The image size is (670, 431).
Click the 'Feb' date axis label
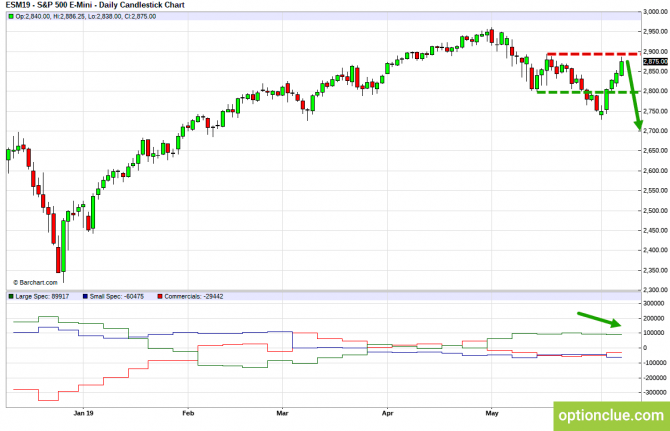pyautogui.click(x=188, y=413)
